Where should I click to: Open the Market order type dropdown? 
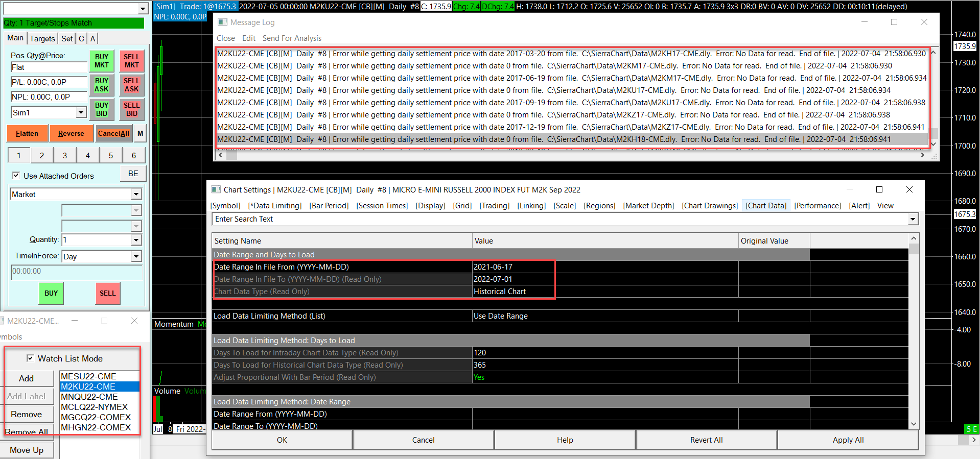[136, 194]
